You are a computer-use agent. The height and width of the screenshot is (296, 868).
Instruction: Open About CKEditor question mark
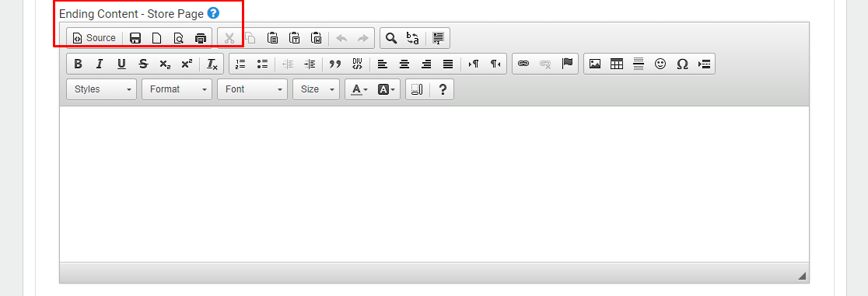443,89
